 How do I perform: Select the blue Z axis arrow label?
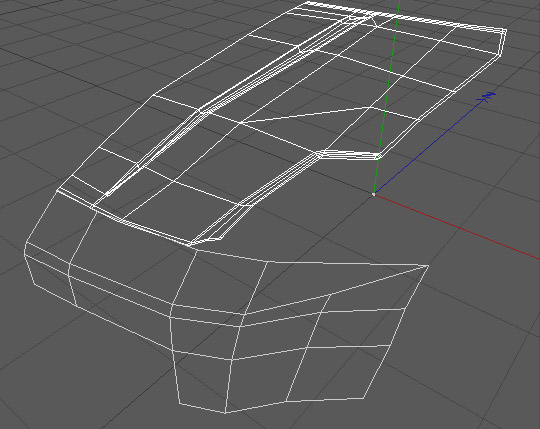point(487,97)
